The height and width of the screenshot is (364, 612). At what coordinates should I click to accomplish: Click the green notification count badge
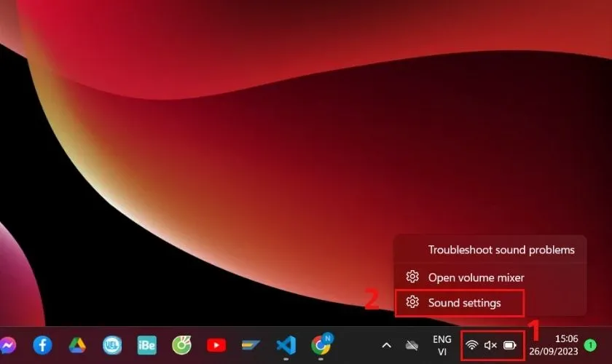(x=590, y=345)
